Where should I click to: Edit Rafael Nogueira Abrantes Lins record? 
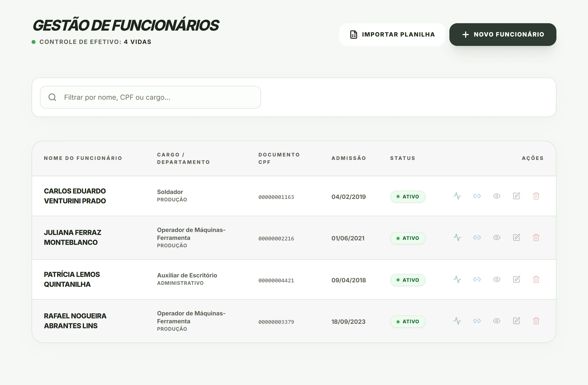(516, 321)
